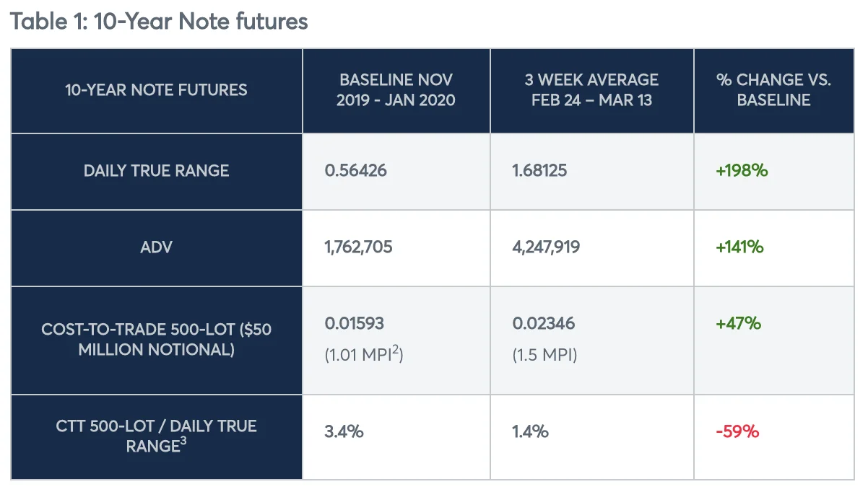Click the 1.68125 three-week average value
The image size is (868, 492).
point(540,171)
